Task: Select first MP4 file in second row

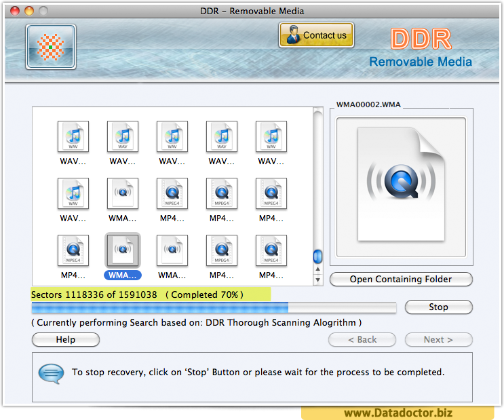Action: point(172,193)
